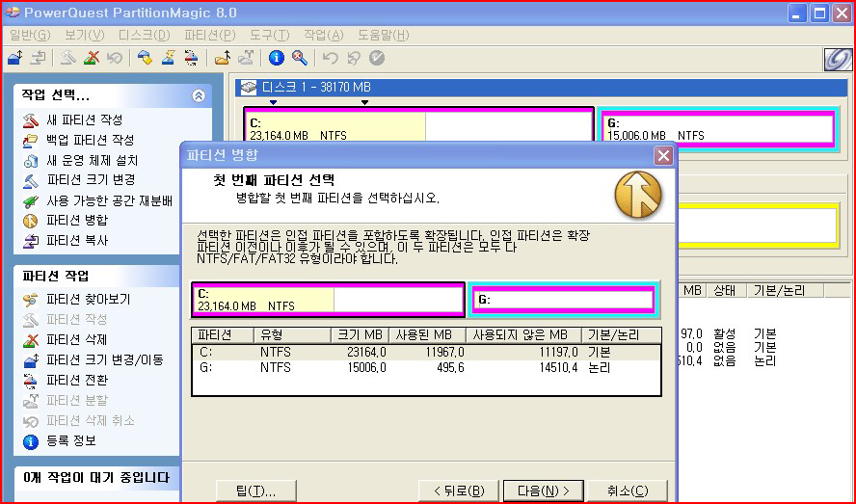Image resolution: width=856 pixels, height=504 pixels.
Task: Click the label partition tag toolbar icon
Action: 146,57
